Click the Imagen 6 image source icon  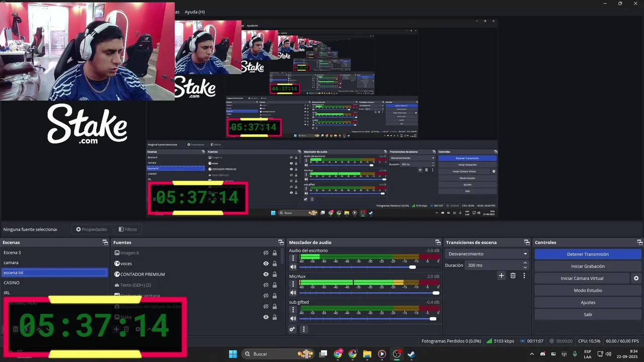[117, 253]
